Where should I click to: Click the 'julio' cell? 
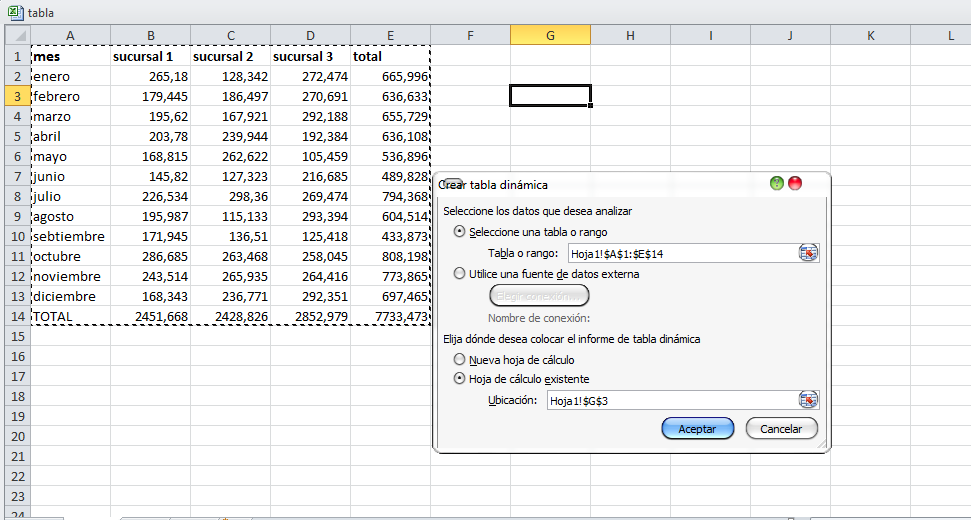[71, 196]
